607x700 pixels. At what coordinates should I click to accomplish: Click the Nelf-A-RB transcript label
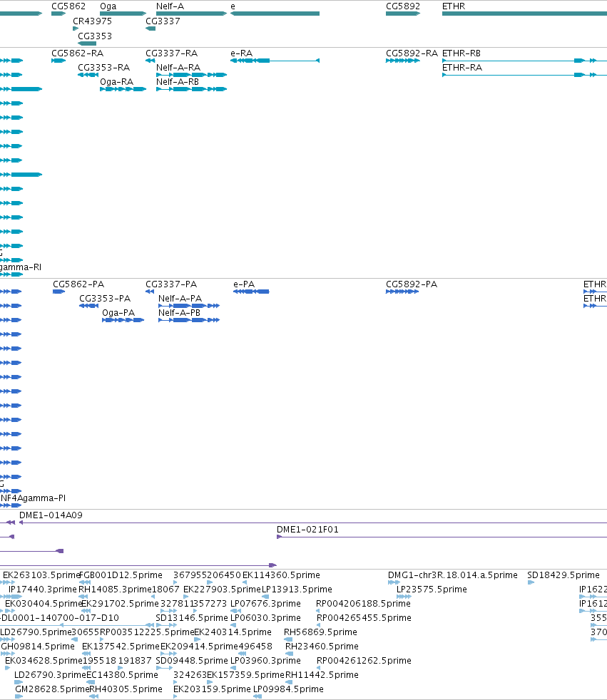(x=178, y=82)
